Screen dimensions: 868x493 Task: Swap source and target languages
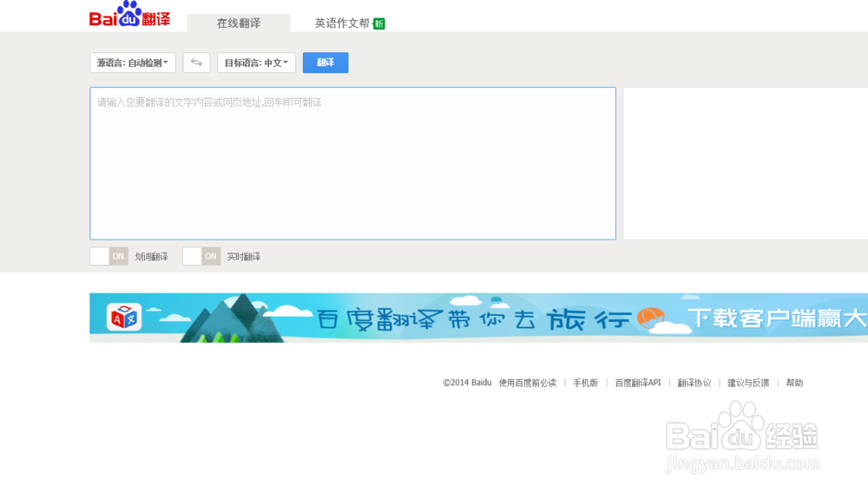[x=196, y=62]
